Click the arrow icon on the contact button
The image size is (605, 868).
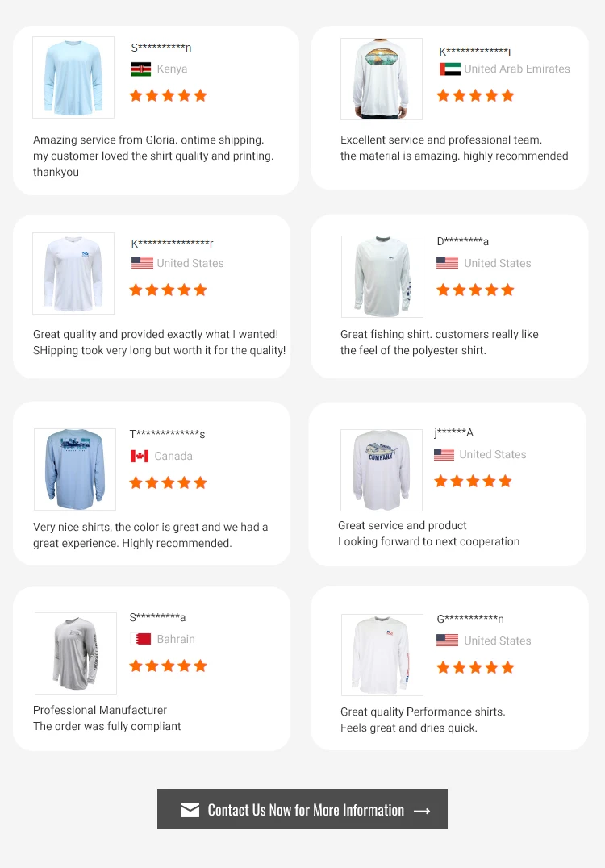pyautogui.click(x=422, y=811)
